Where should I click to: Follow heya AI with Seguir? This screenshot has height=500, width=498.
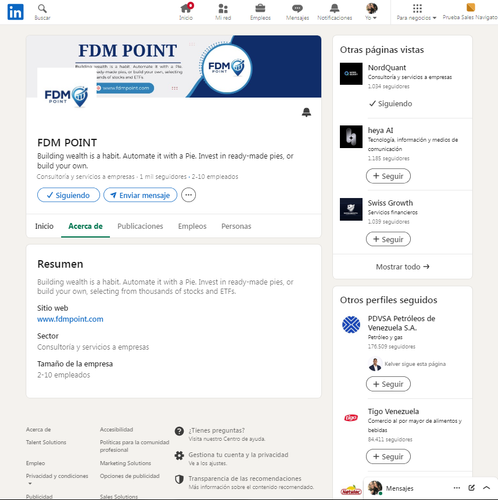pos(388,176)
